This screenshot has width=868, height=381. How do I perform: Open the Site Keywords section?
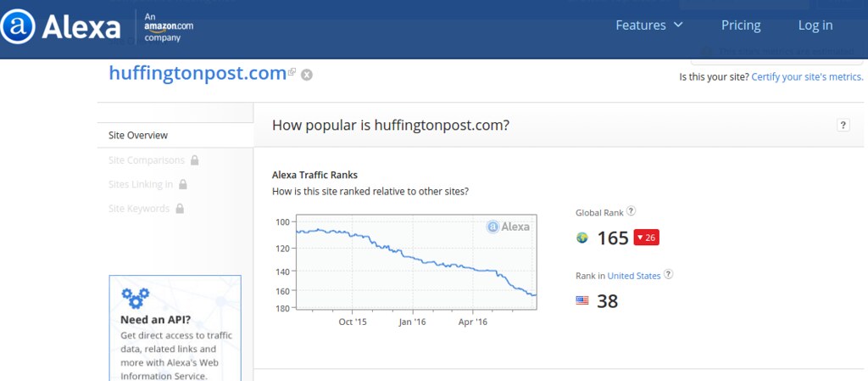(x=139, y=209)
